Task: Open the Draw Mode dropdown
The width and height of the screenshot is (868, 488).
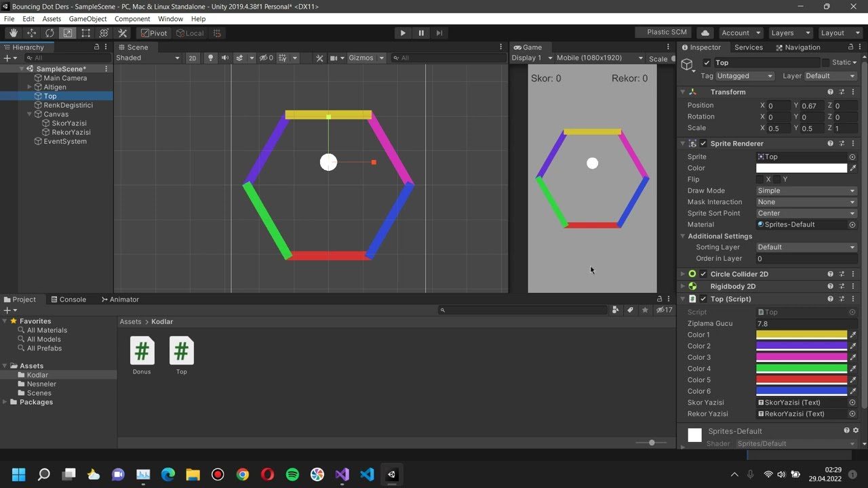Action: pyautogui.click(x=806, y=190)
